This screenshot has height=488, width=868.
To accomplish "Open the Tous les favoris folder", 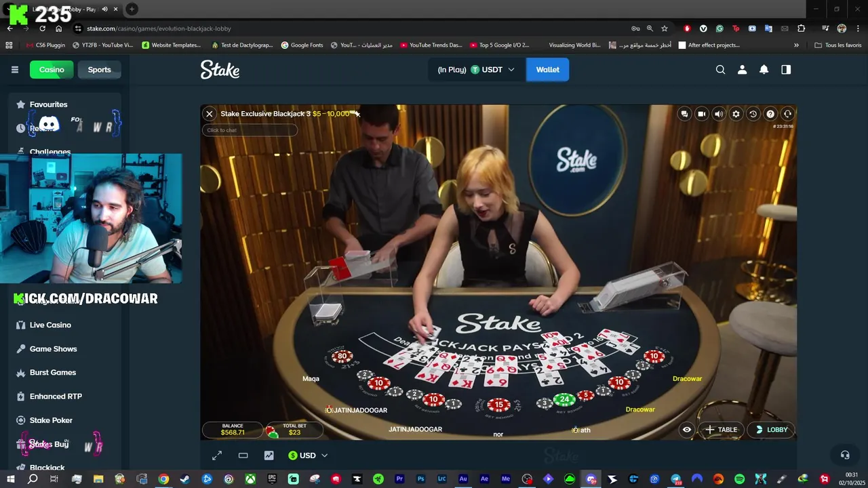I will pyautogui.click(x=837, y=45).
